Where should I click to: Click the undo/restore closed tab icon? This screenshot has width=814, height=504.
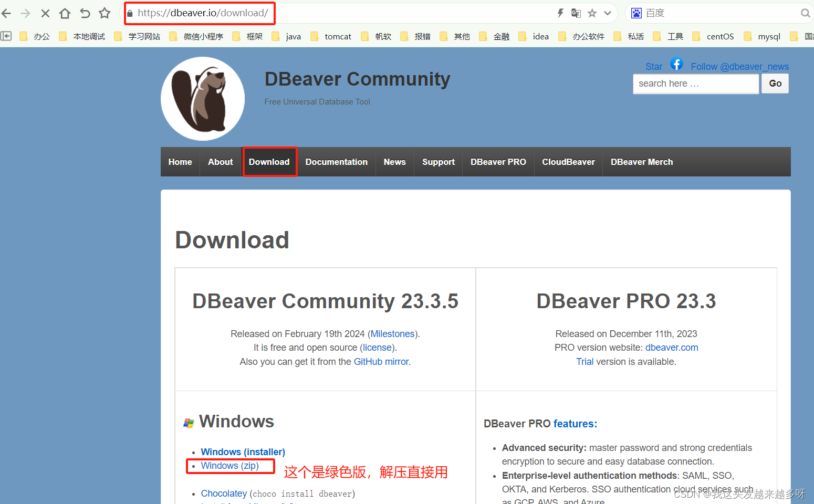pos(85,13)
